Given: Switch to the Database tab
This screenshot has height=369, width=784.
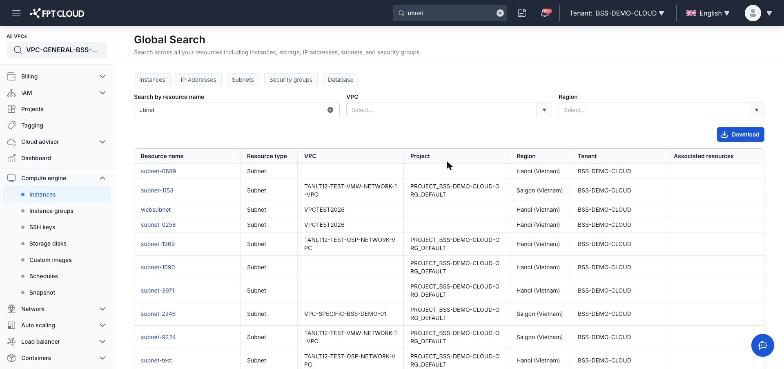Looking at the screenshot, I should click(340, 80).
